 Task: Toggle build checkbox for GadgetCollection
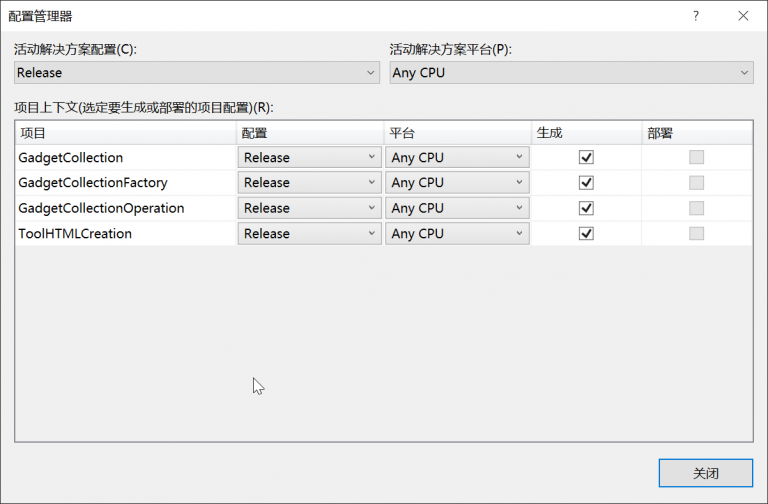(x=586, y=157)
